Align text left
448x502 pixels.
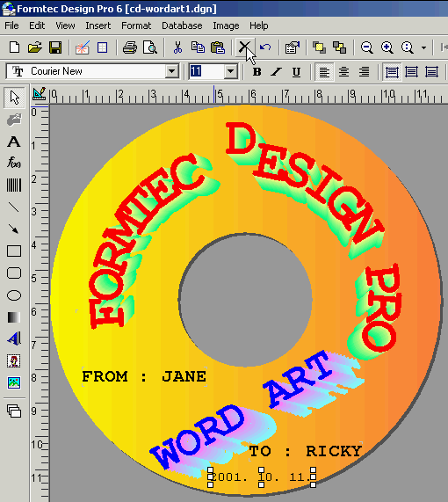(324, 72)
